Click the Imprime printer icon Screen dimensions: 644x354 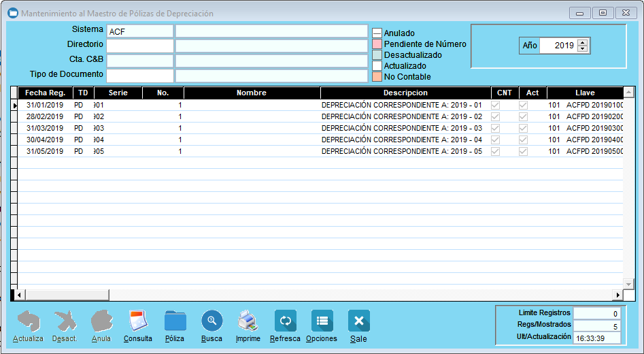pos(248,321)
